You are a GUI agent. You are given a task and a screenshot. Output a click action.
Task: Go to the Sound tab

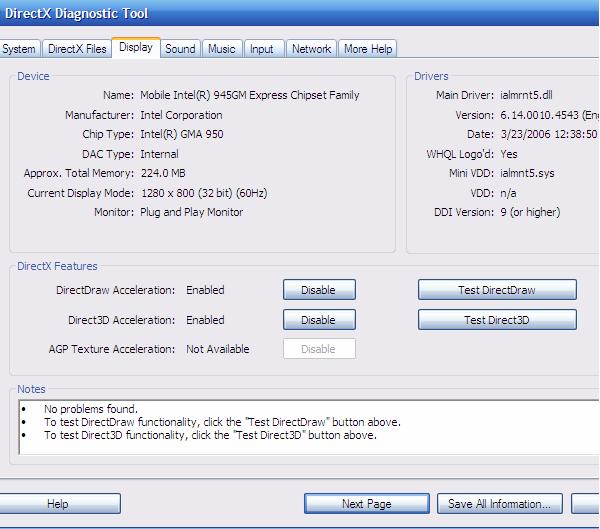[180, 49]
